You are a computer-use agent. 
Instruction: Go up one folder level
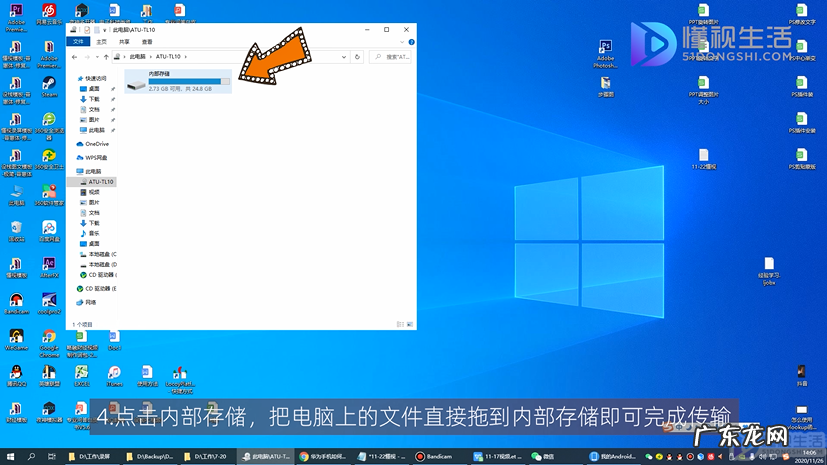106,57
